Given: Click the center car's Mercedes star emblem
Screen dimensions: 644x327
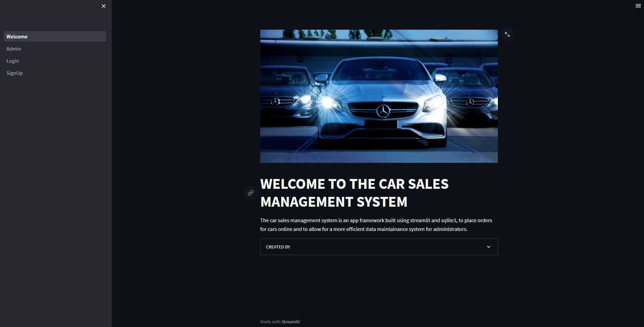Looking at the screenshot, I should click(x=383, y=111).
